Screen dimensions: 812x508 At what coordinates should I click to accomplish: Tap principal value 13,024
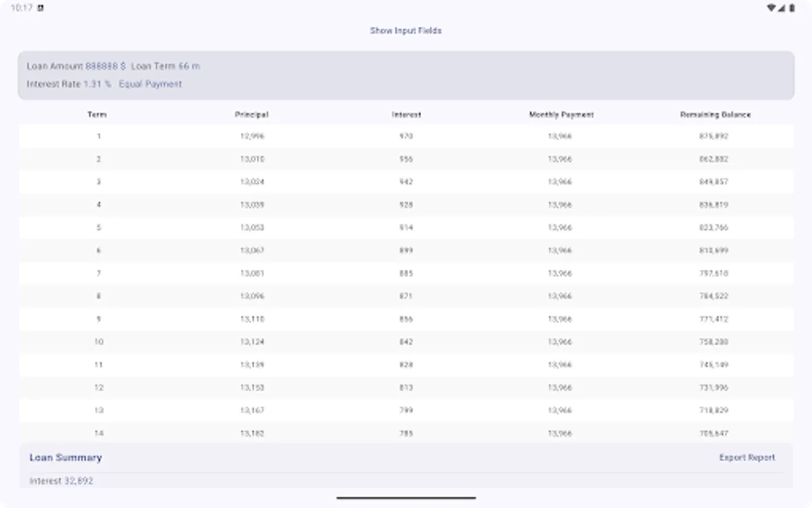coord(252,182)
